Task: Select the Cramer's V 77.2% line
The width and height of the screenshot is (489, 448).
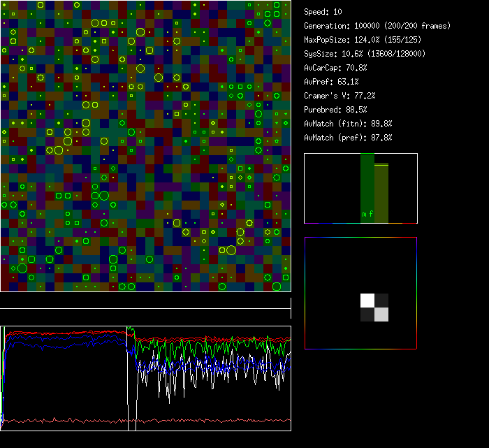Action: point(340,96)
